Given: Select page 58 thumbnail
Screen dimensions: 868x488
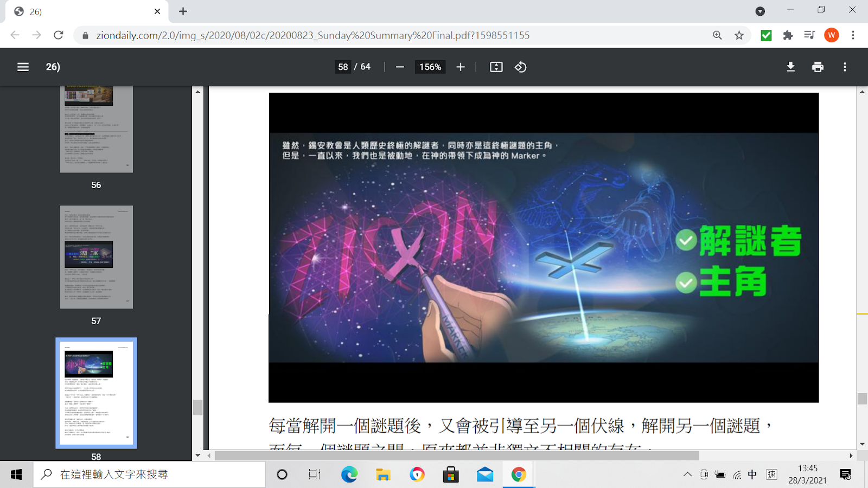Looking at the screenshot, I should click(96, 393).
